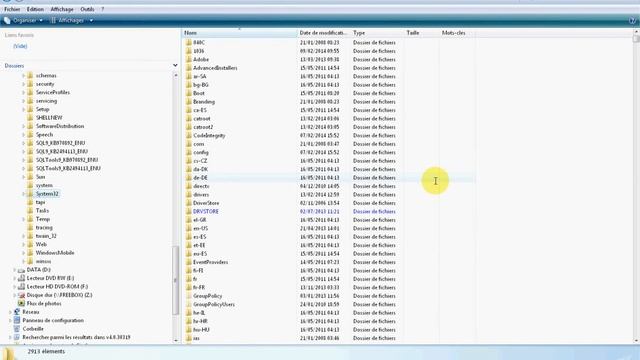Expand the Réseau tree node
This screenshot has width=640, height=360.
(x=10, y=312)
